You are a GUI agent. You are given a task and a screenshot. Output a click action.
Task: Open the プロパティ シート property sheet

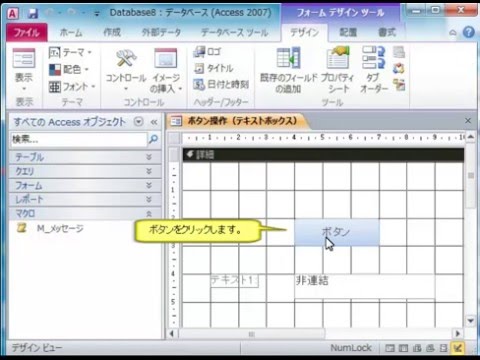(338, 70)
